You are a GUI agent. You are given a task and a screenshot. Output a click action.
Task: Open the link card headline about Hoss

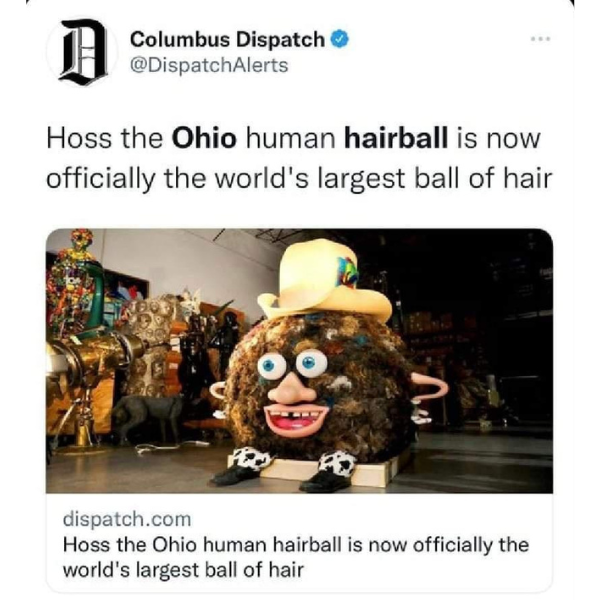[295, 557]
